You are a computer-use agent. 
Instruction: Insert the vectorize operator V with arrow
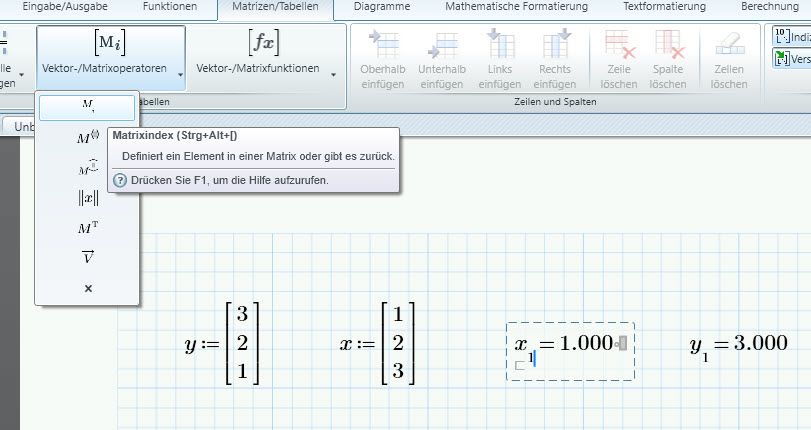point(87,257)
